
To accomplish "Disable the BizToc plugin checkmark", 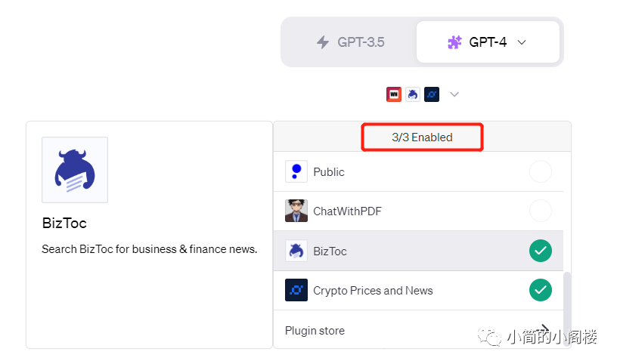I will point(541,251).
